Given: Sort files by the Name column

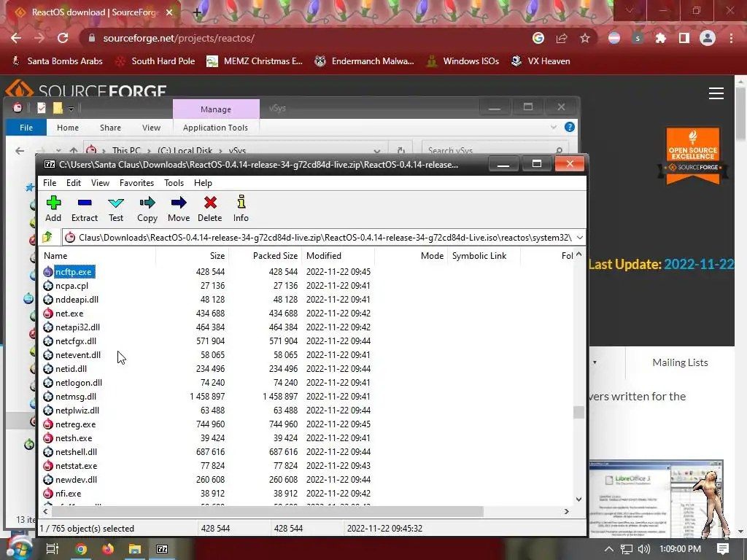Looking at the screenshot, I should pos(98,256).
